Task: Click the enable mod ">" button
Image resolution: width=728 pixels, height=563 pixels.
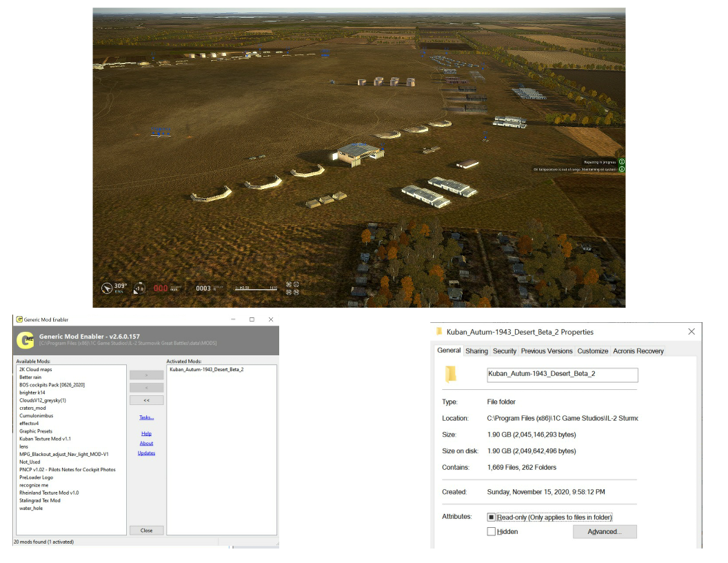Action: pyautogui.click(x=146, y=375)
